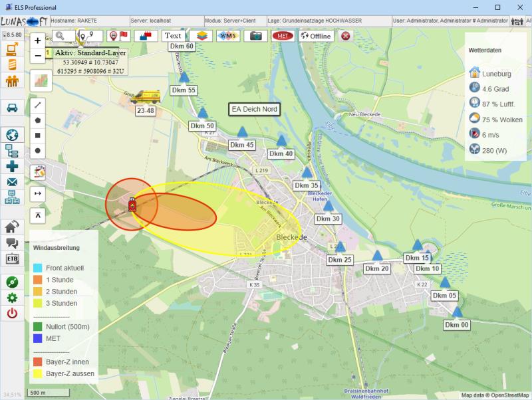532x400 pixels.
Task: Toggle the WMS layer button
Action: [228, 36]
